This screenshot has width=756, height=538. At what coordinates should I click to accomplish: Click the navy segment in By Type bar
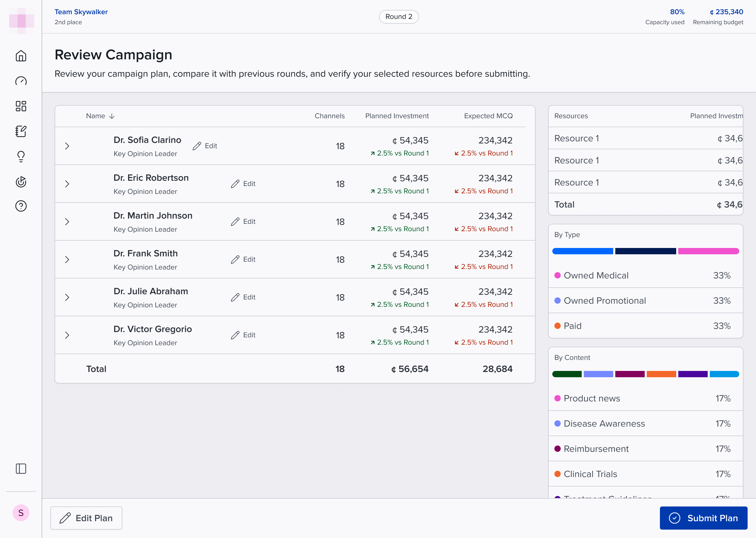pyautogui.click(x=645, y=251)
